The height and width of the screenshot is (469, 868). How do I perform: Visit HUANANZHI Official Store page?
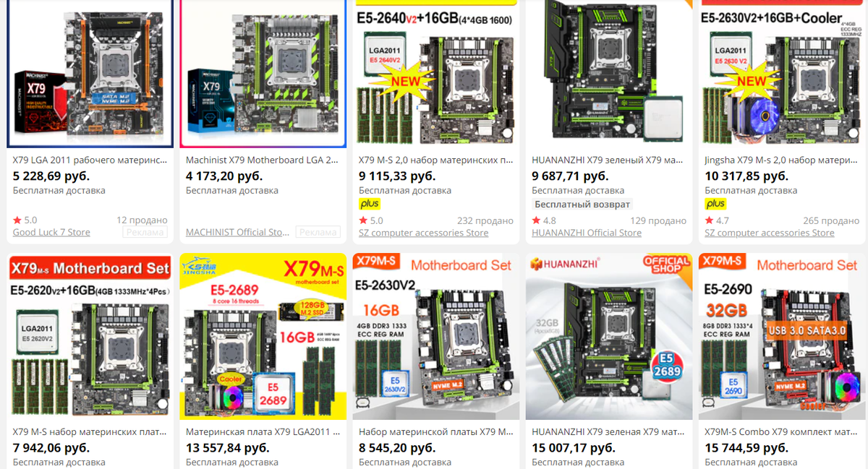point(587,233)
